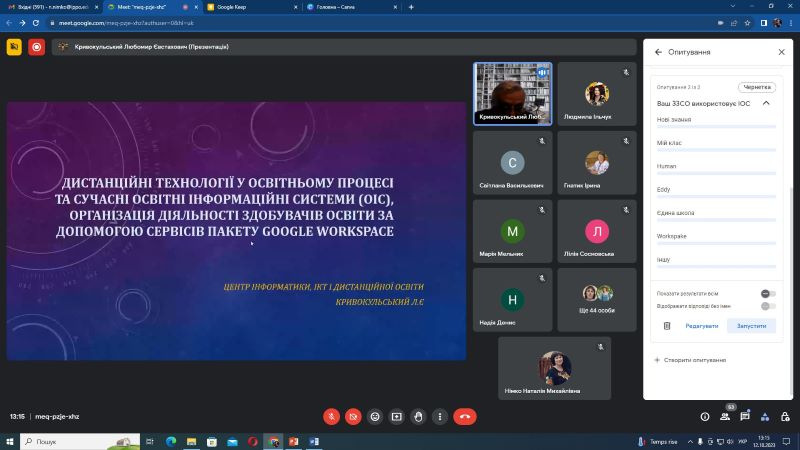Click the Windows Start button
800x450 pixels.
(x=9, y=441)
